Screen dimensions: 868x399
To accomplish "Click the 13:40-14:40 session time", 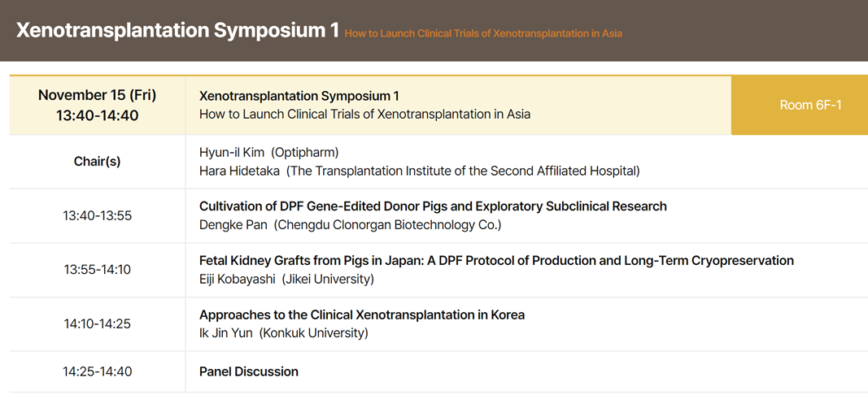I will 98,115.
